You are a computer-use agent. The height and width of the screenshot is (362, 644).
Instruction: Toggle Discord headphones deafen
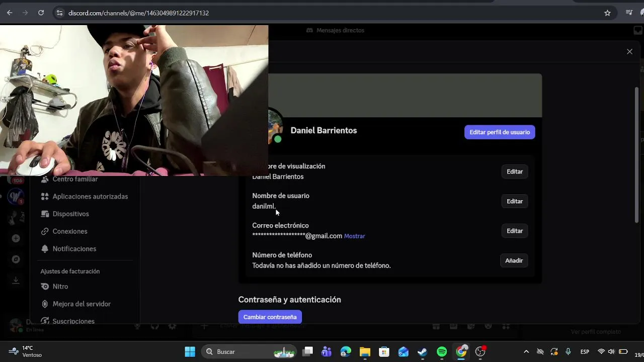pos(154,326)
